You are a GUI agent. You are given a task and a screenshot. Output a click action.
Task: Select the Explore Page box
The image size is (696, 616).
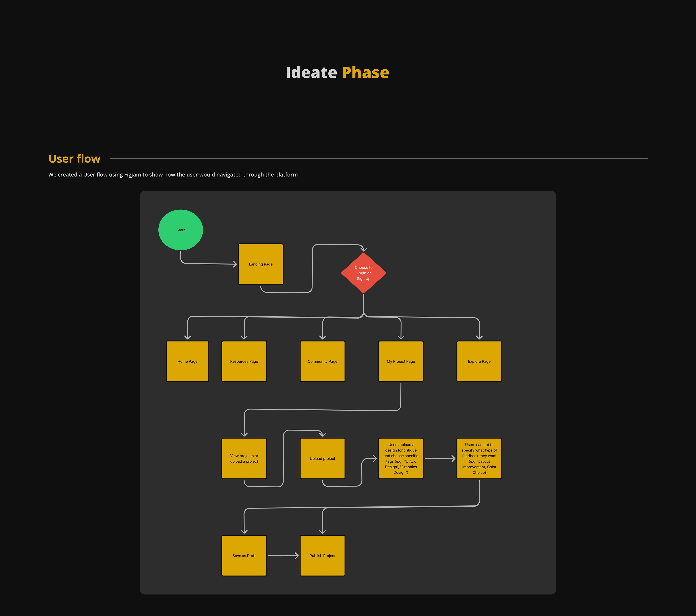click(479, 361)
